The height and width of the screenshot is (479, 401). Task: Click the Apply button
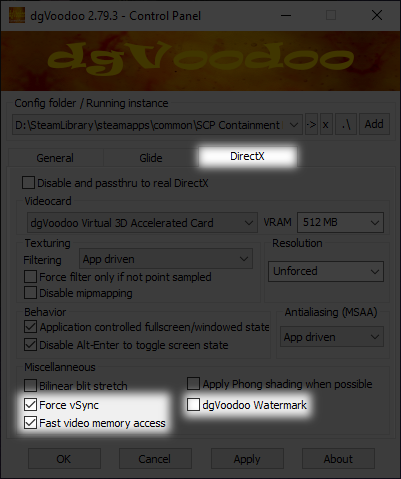[x=247, y=459]
